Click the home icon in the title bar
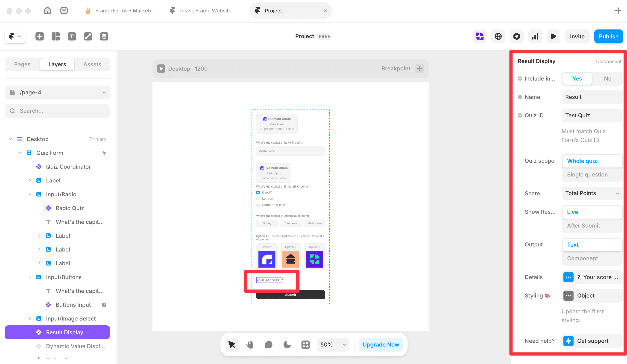The image size is (627, 364). coord(47,10)
